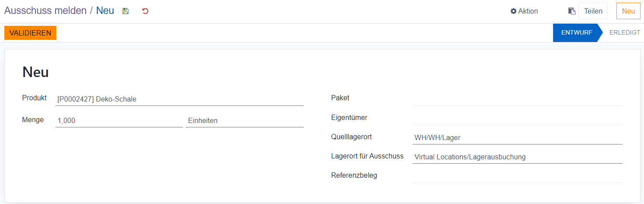Click the VALIDIEREN button
Screen dimensions: 644x204
click(x=30, y=33)
